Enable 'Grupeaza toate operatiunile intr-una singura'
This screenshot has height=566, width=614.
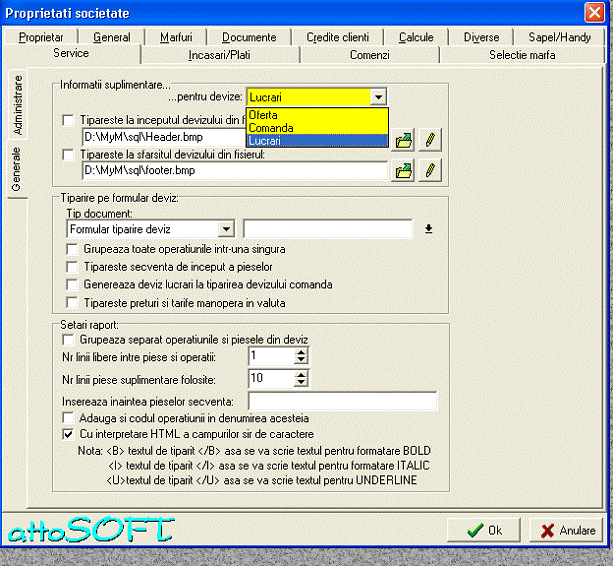tap(72, 248)
